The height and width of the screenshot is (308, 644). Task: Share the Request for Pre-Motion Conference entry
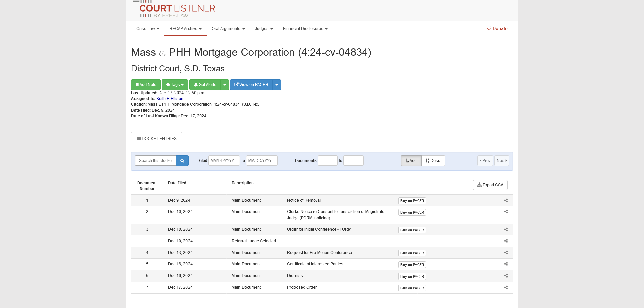pyautogui.click(x=506, y=253)
